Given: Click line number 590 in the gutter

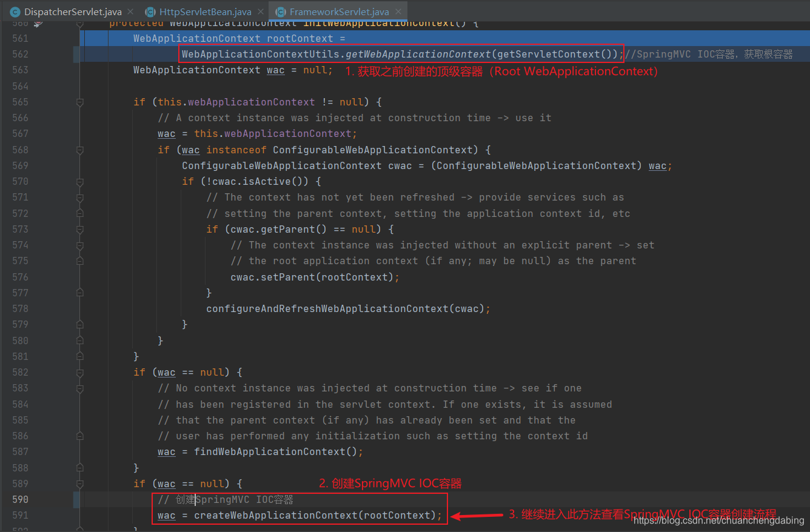Looking at the screenshot, I should 20,499.
